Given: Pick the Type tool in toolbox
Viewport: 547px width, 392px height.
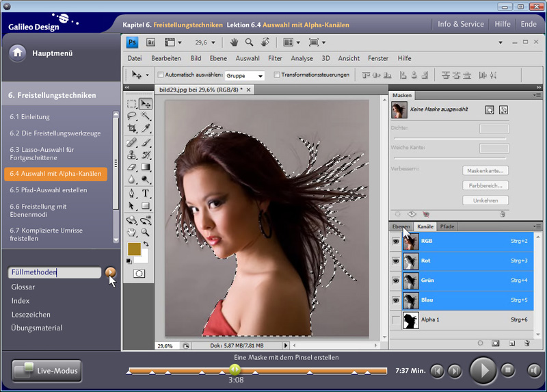Looking at the screenshot, I should tap(146, 193).
